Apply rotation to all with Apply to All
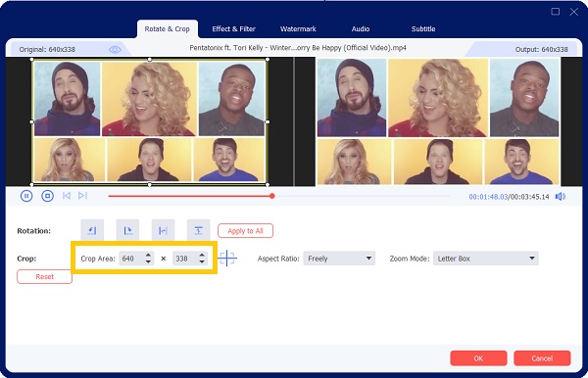This screenshot has width=588, height=378. pos(245,231)
